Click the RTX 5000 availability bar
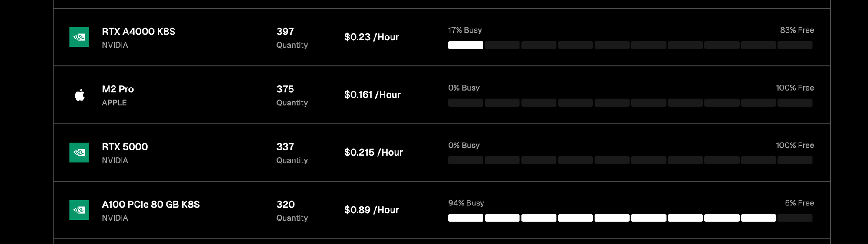868x244 pixels. [630, 160]
